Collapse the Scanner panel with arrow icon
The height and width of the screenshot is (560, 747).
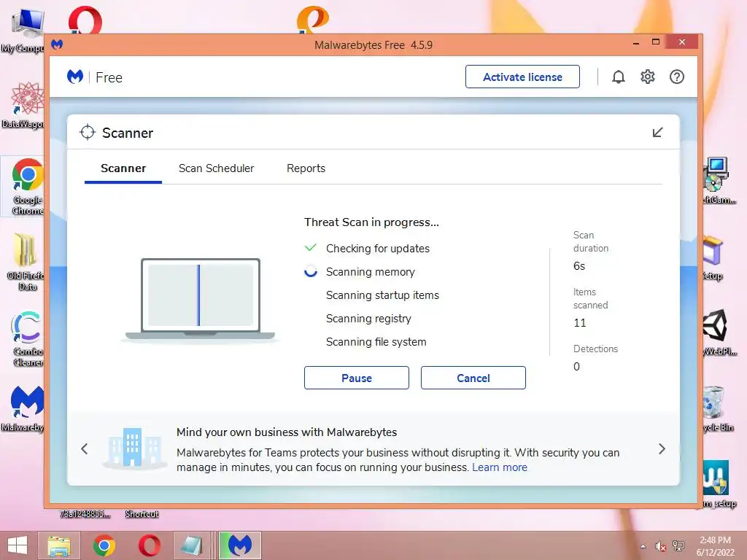pyautogui.click(x=657, y=133)
